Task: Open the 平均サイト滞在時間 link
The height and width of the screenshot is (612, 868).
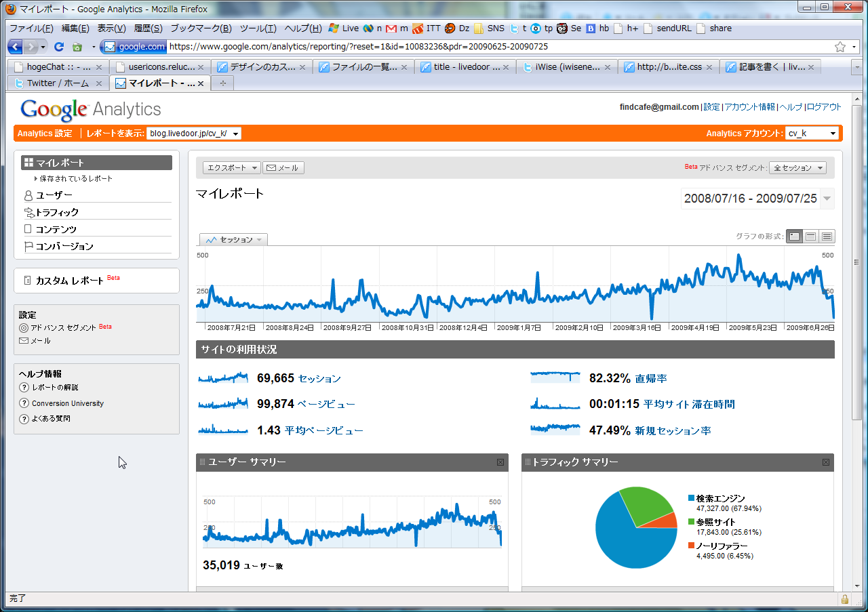Action: coord(689,404)
